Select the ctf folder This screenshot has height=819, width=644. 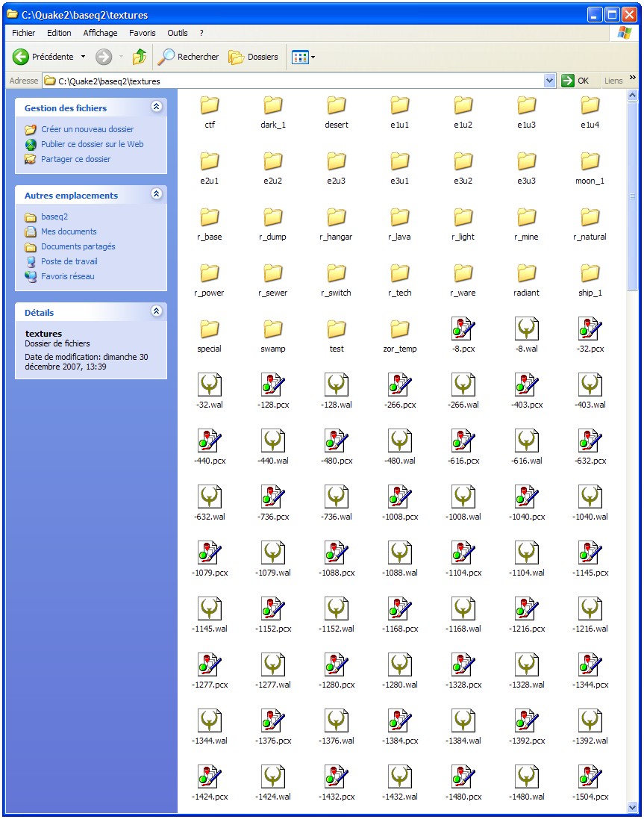pyautogui.click(x=209, y=105)
